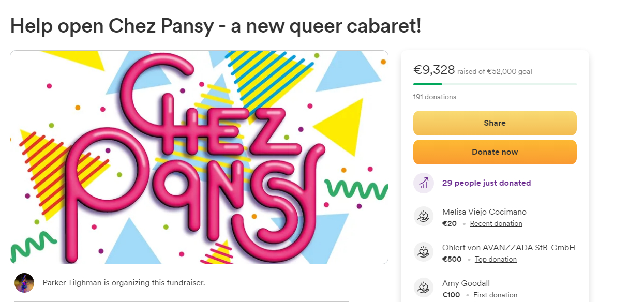Screen dimensions: 644x302
Task: Click the '191 donations' count
Action: (x=435, y=97)
